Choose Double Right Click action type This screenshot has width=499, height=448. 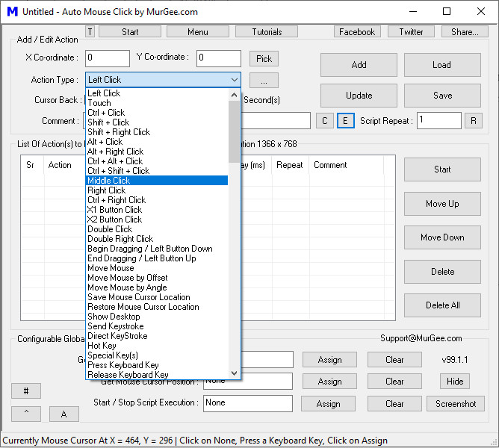(157, 239)
